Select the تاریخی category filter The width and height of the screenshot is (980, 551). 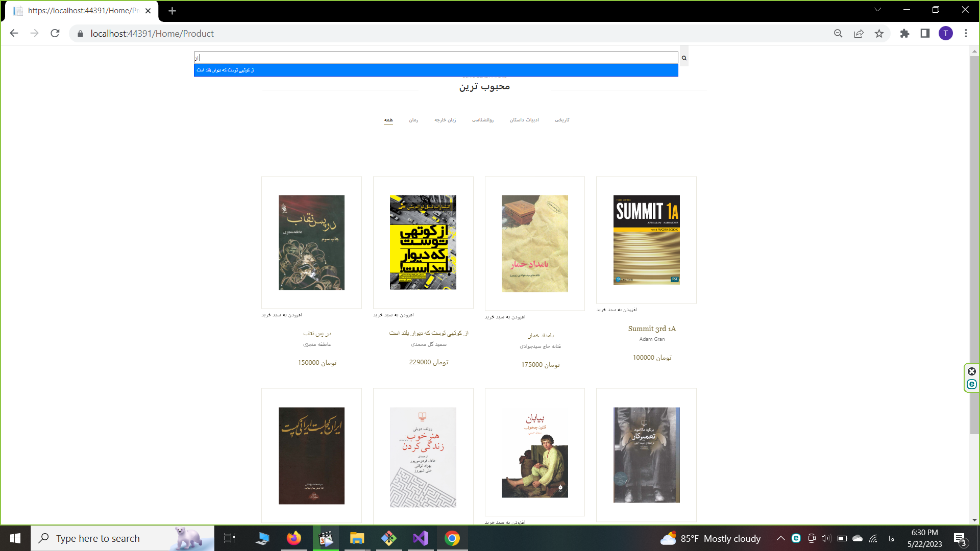(x=562, y=120)
